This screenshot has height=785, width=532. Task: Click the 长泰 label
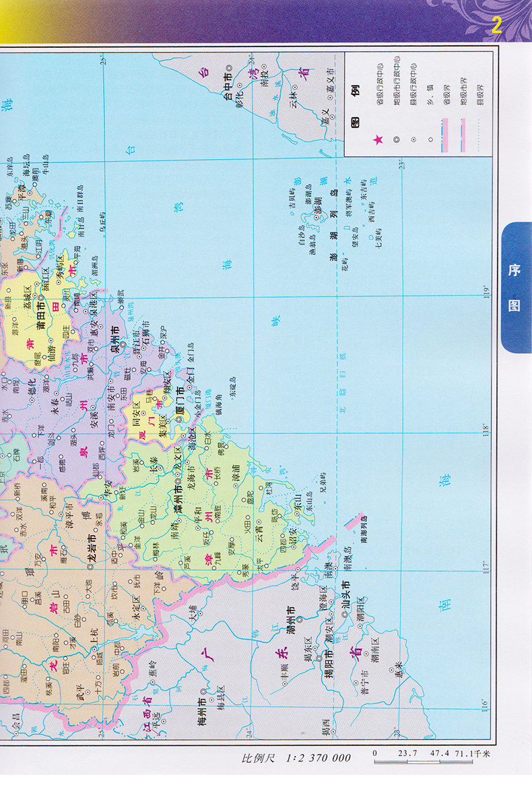click(x=154, y=464)
